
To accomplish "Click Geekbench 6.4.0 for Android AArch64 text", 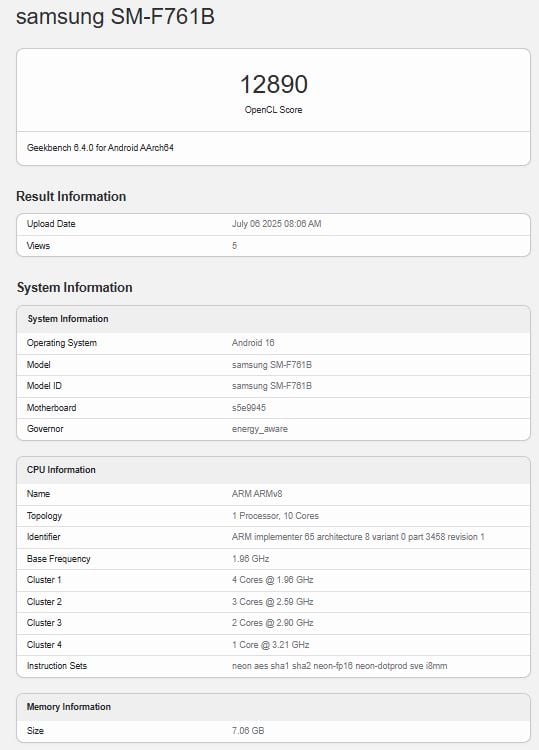I will [x=100, y=148].
